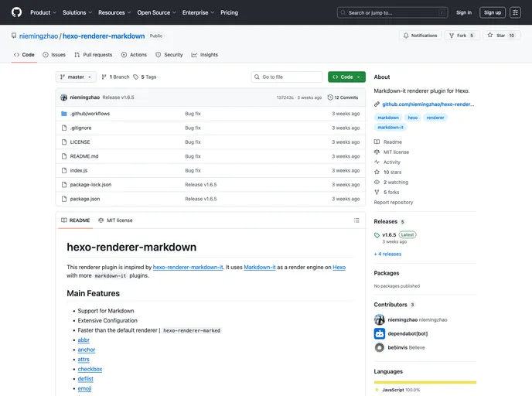This screenshot has width=532, height=396.
Task: Click the branch icon beside 1 Branch
Action: [104, 77]
